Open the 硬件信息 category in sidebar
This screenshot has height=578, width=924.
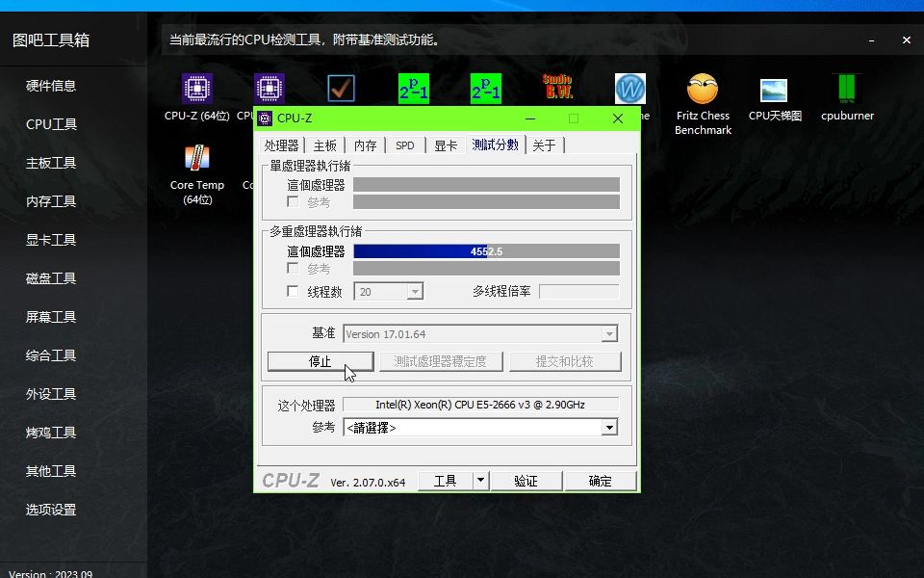click(51, 86)
